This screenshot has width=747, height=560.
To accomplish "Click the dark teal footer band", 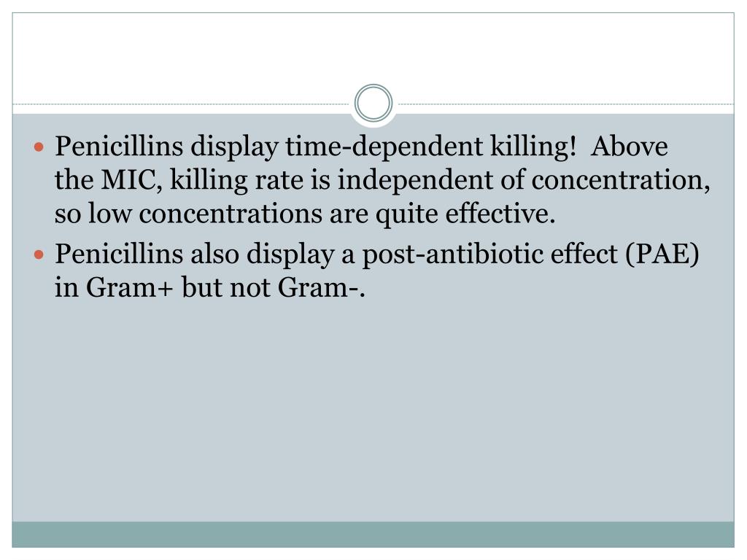I will (x=373, y=534).
